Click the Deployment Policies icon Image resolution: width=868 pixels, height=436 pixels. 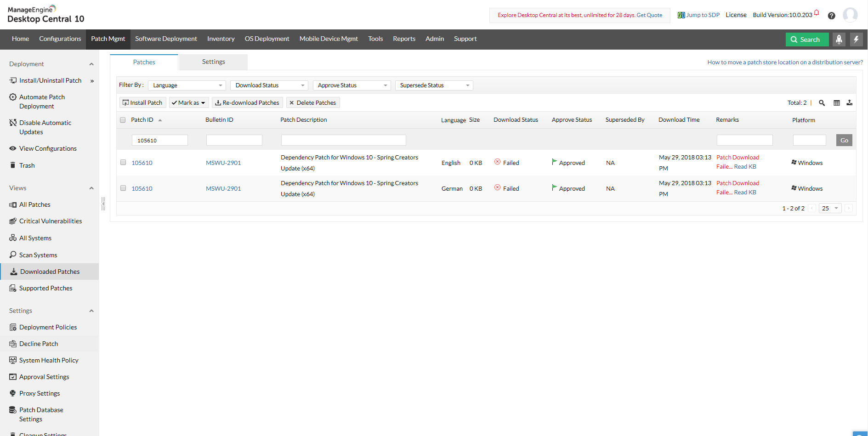(x=13, y=327)
